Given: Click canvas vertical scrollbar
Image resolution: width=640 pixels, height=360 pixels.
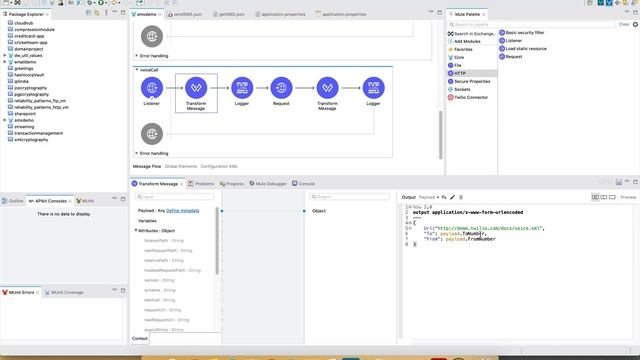Looking at the screenshot, I should pos(440,135).
